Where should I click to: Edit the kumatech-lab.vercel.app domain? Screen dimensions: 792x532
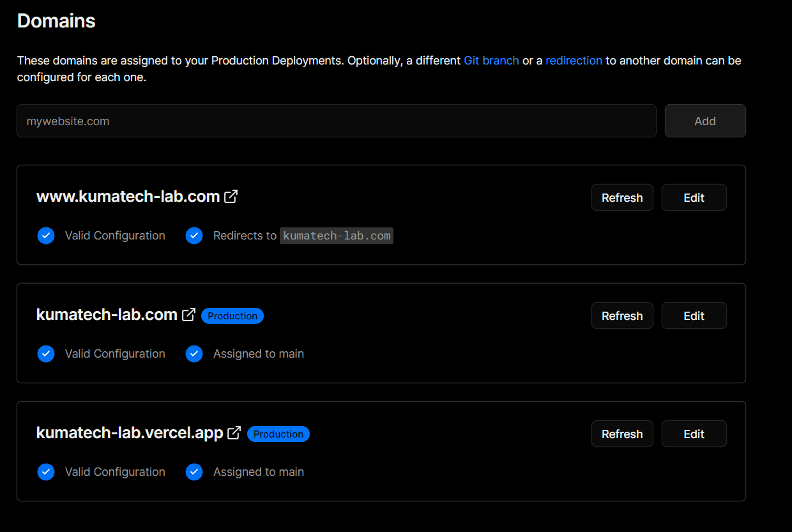(x=694, y=434)
